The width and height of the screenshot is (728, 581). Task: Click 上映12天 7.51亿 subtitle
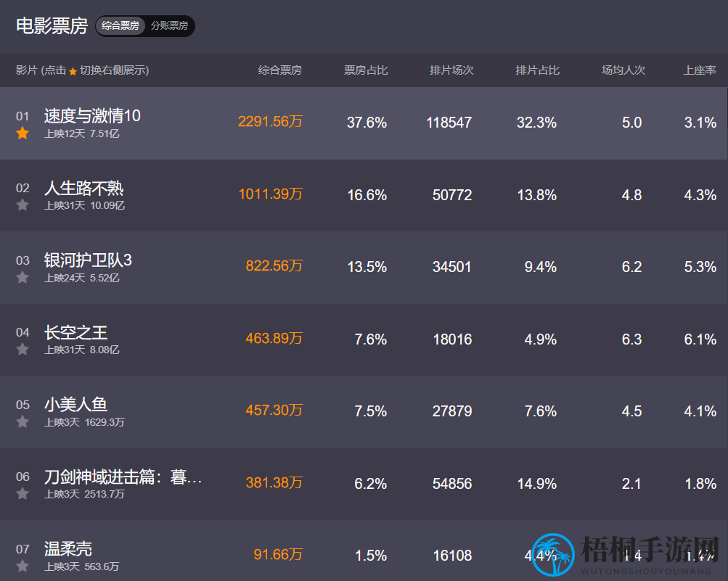click(x=82, y=133)
